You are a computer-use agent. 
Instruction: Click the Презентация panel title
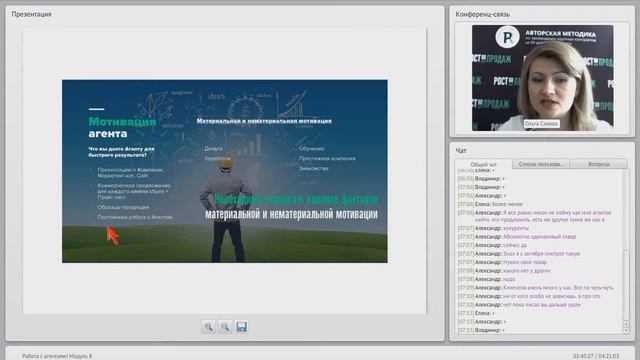[x=31, y=14]
